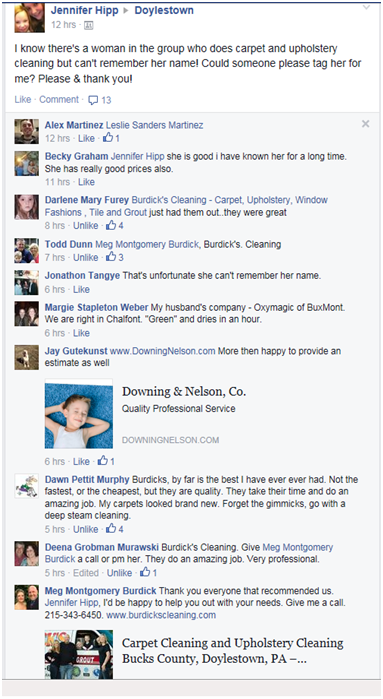Click thumbs-up icon on Deena Grobman Murawski's comment

pos(145,572)
